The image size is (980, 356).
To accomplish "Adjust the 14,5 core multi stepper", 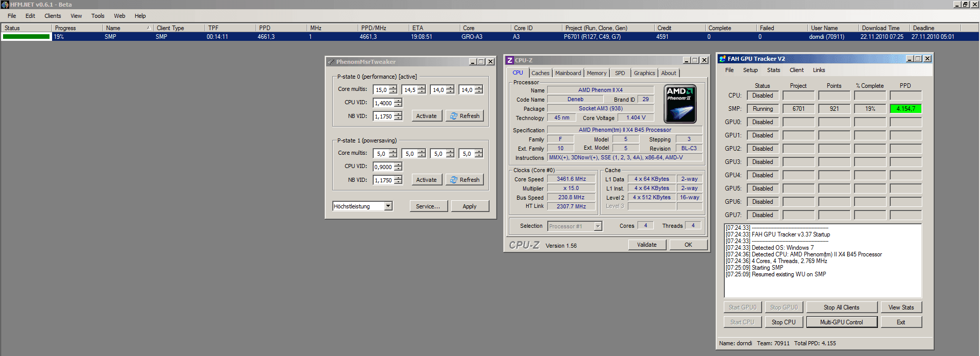I will 421,89.
